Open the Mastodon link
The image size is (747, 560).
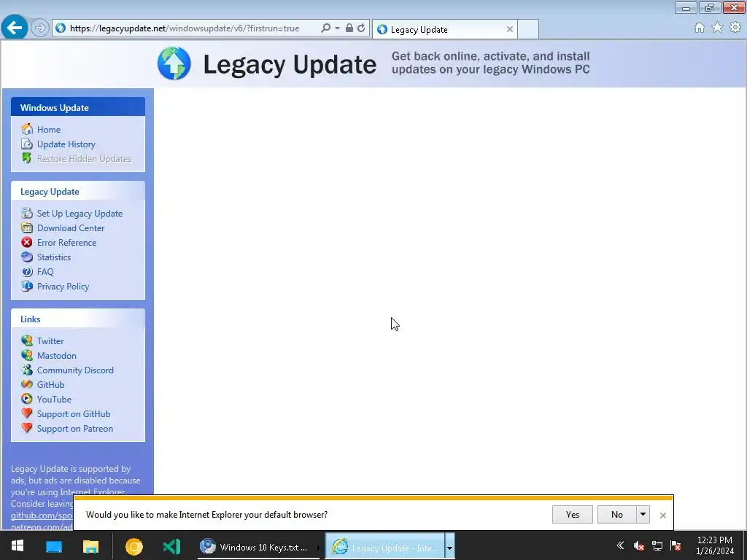coord(57,356)
